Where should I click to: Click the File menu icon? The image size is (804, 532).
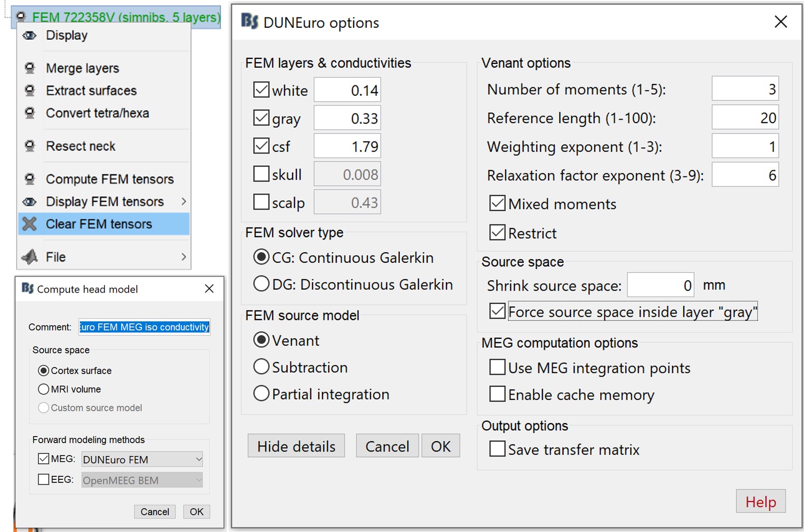coord(30,257)
